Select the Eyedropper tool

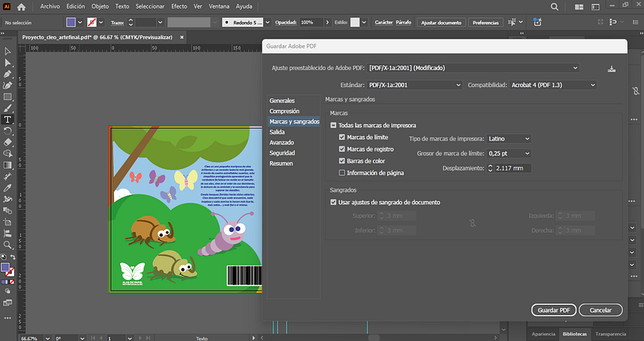[7, 188]
